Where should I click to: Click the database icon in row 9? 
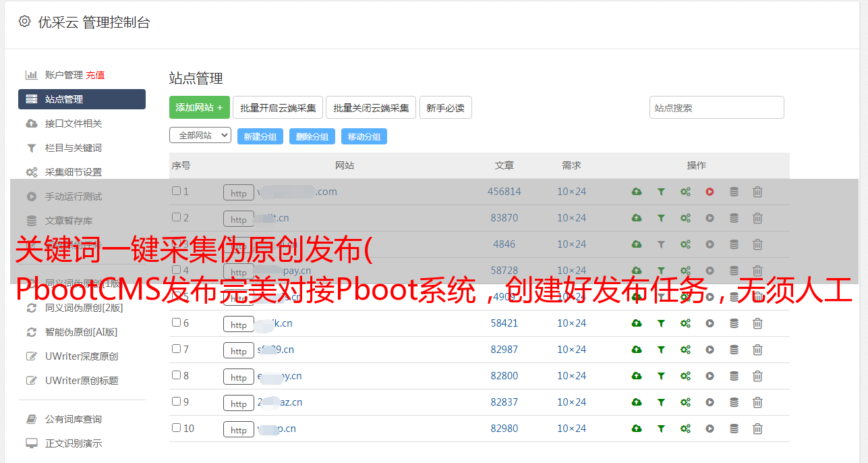[734, 402]
